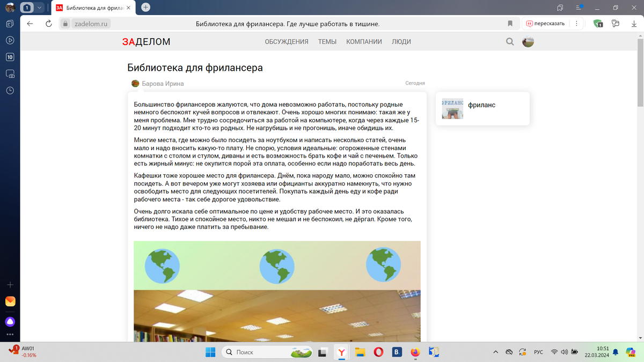Open the browser main menu hamburger

pyautogui.click(x=579, y=8)
